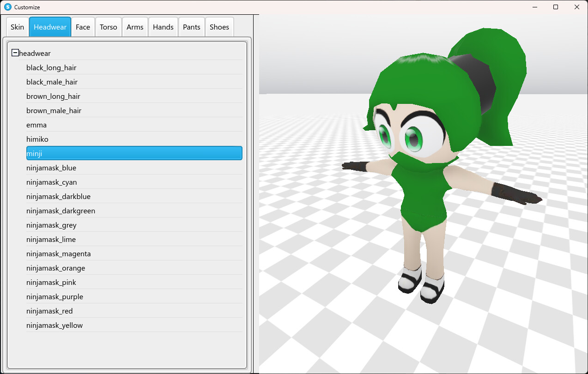Select the Torso tab
588x374 pixels.
coord(108,27)
